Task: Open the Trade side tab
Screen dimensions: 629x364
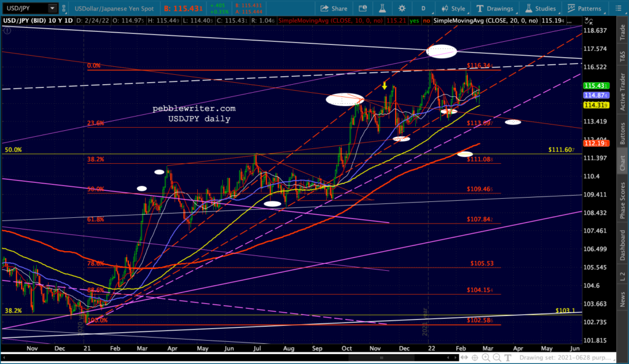Action: 622,32
